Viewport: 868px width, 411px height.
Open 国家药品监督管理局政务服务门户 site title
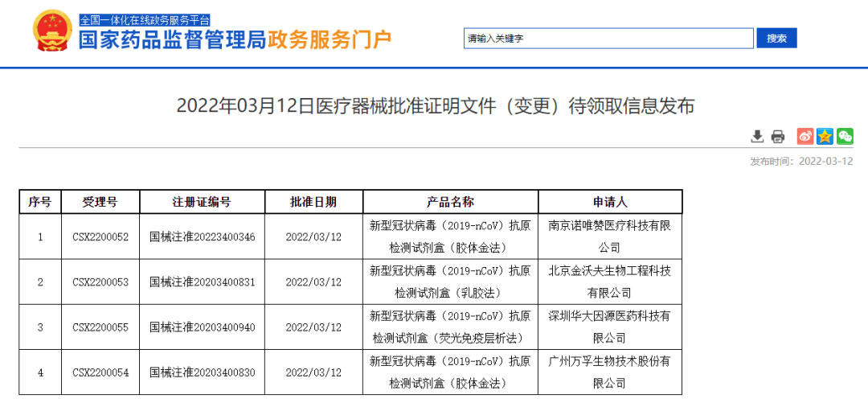coord(235,40)
